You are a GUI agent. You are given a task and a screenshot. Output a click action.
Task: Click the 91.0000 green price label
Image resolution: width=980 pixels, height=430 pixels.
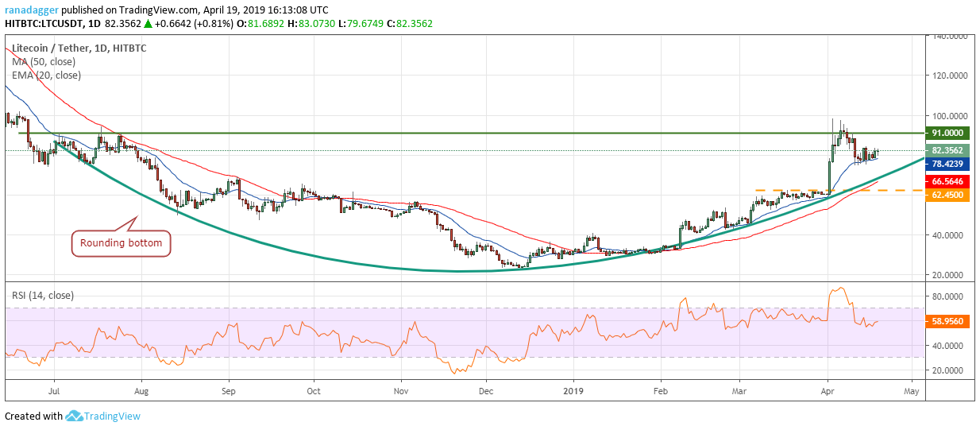947,134
